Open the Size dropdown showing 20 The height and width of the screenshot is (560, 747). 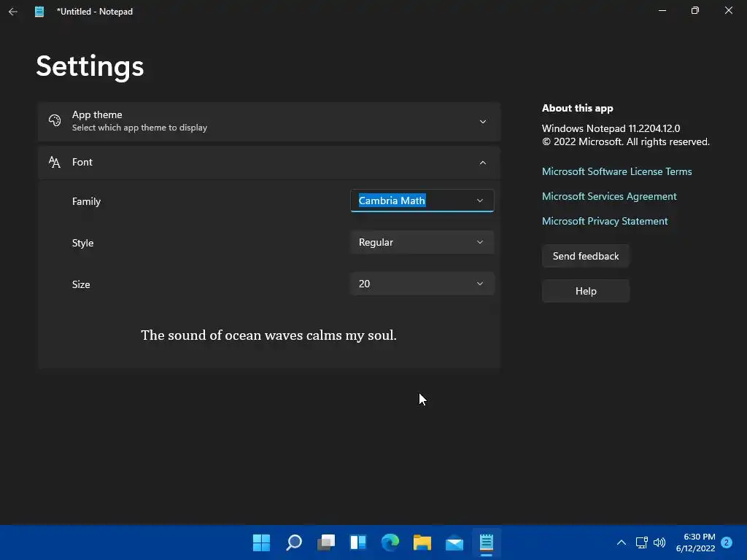pos(422,284)
